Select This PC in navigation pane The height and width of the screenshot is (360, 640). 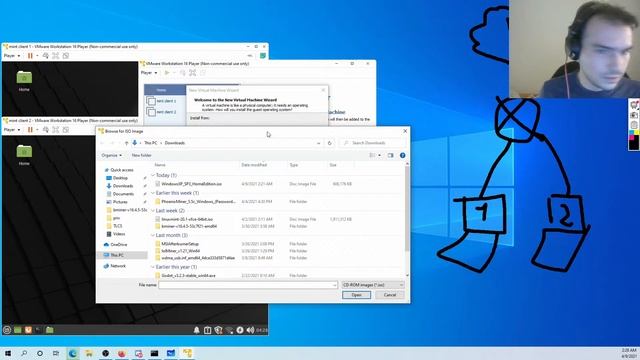[117, 255]
